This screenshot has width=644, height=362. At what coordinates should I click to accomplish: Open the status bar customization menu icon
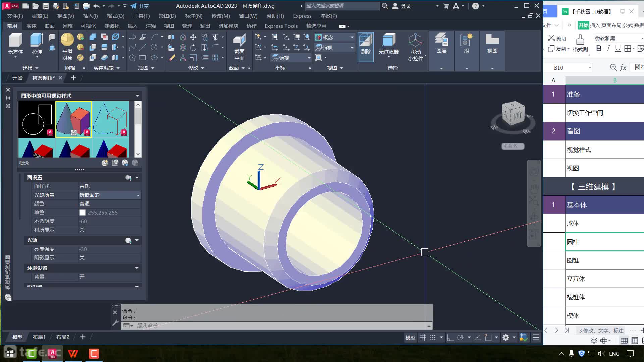[x=536, y=338]
